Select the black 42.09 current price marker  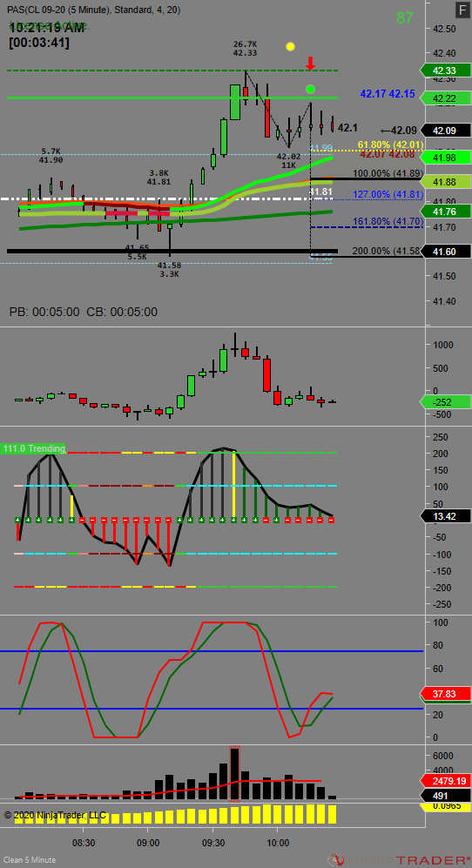coord(445,131)
